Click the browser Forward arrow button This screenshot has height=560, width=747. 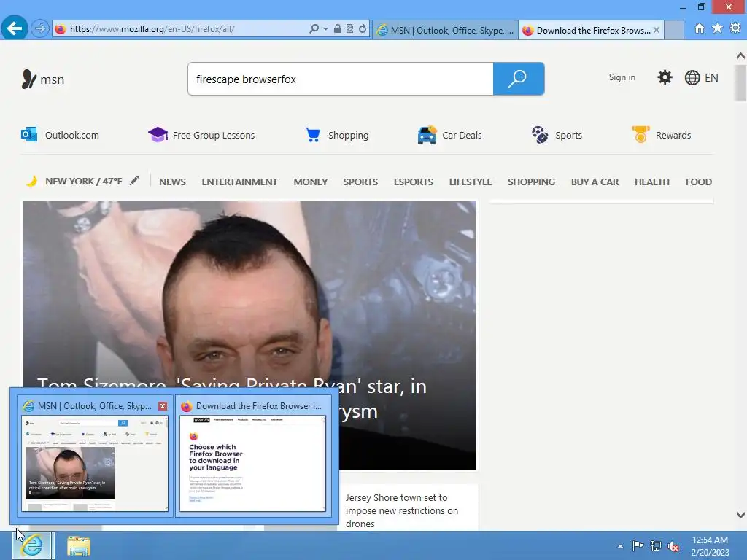(x=40, y=29)
